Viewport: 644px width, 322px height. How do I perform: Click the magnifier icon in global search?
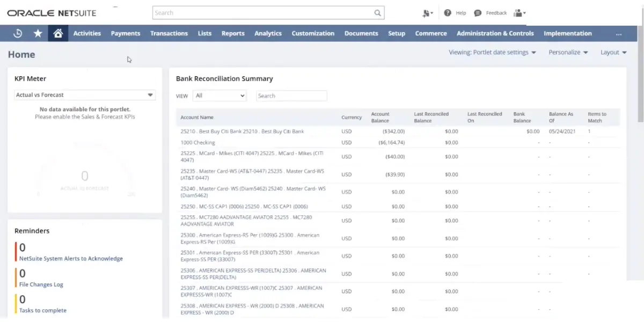coord(378,13)
